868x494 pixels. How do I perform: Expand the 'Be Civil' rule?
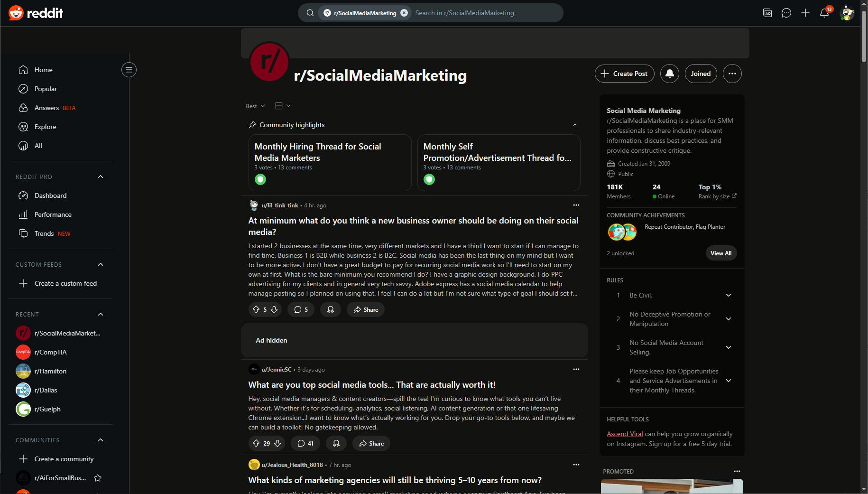[x=728, y=295]
